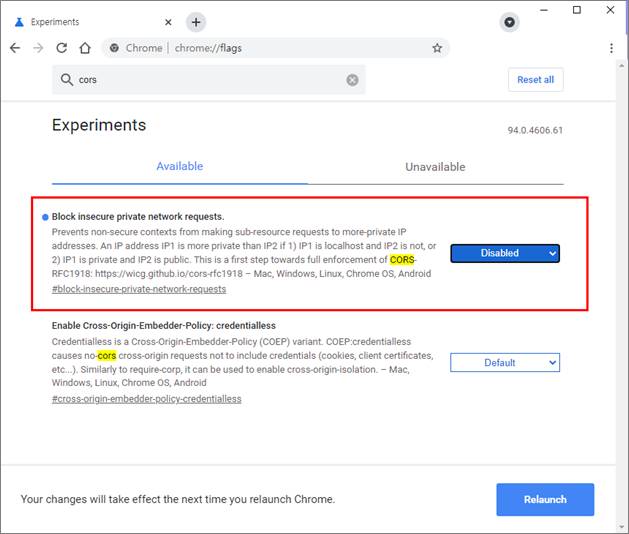Open the Chrome three-dot menu

tap(611, 48)
